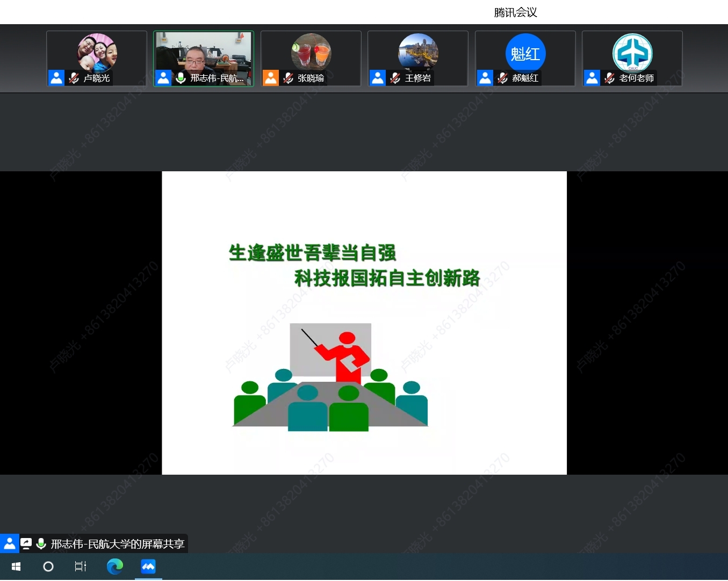728x581 pixels.
Task: Click 邢志伟's active green microphone icon
Action: point(181,78)
